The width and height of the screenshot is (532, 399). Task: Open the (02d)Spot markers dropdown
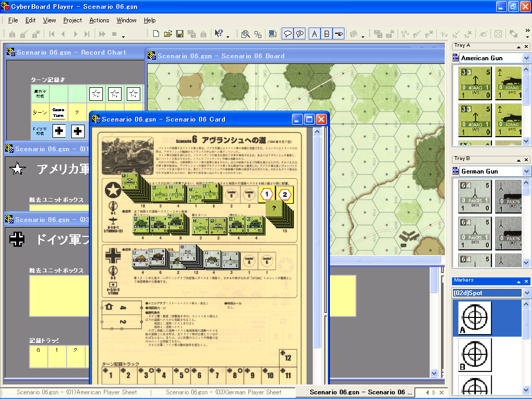pyautogui.click(x=526, y=293)
